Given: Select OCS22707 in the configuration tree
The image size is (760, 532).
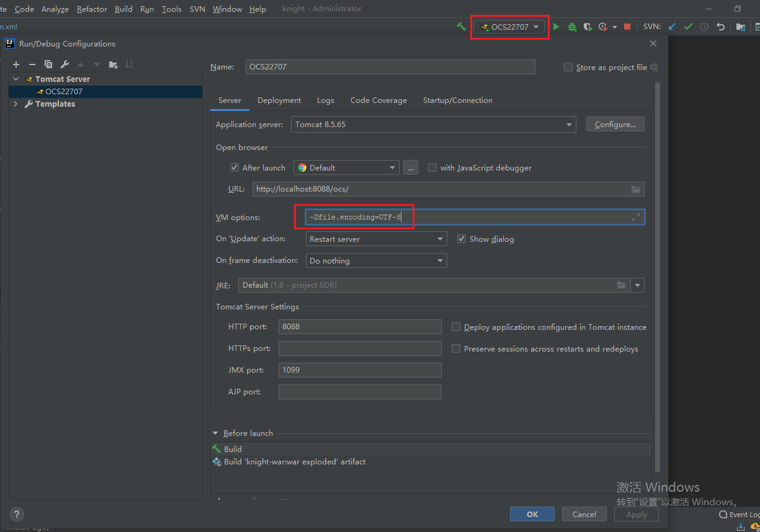Looking at the screenshot, I should pyautogui.click(x=105, y=91).
